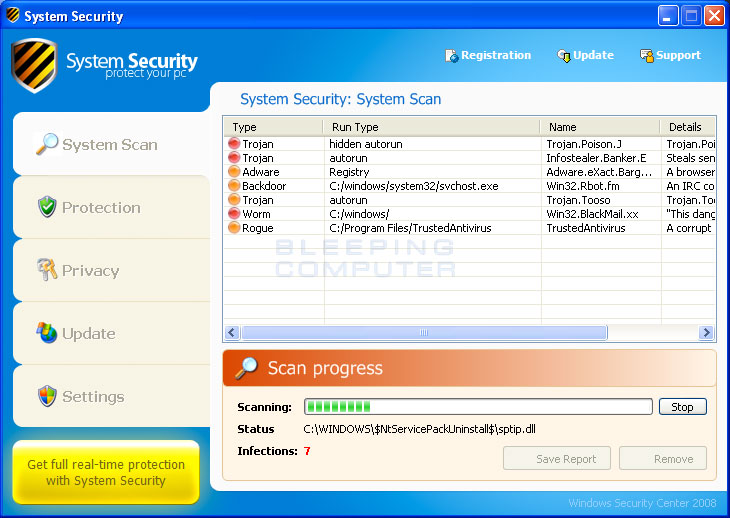Image resolution: width=730 pixels, height=518 pixels.
Task: Click the colored shield icon for Settings
Action: point(47,396)
